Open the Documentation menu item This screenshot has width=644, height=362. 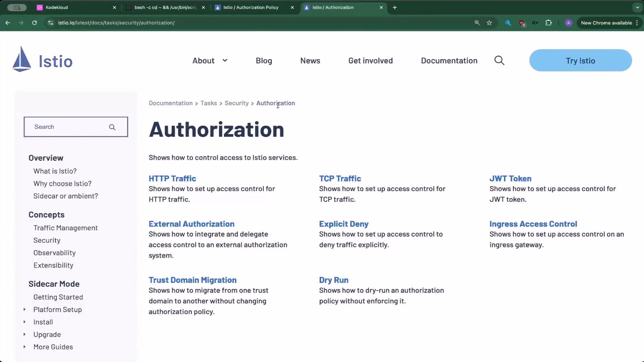[449, 61]
